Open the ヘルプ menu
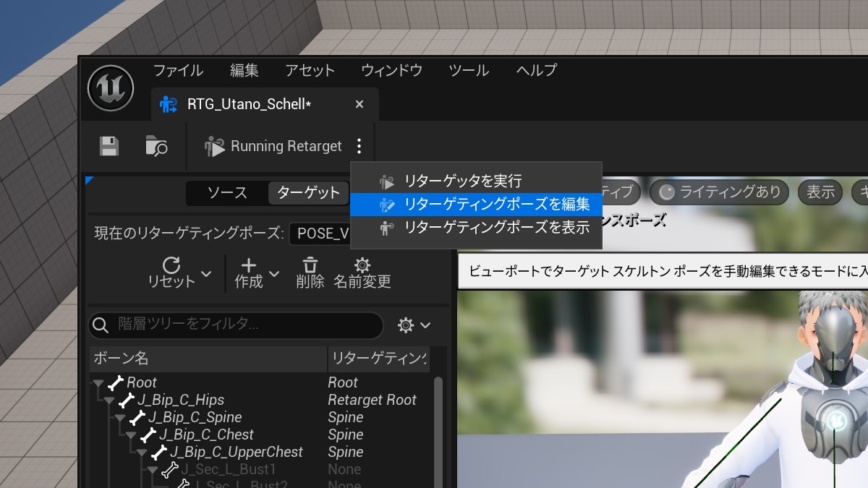 click(536, 70)
